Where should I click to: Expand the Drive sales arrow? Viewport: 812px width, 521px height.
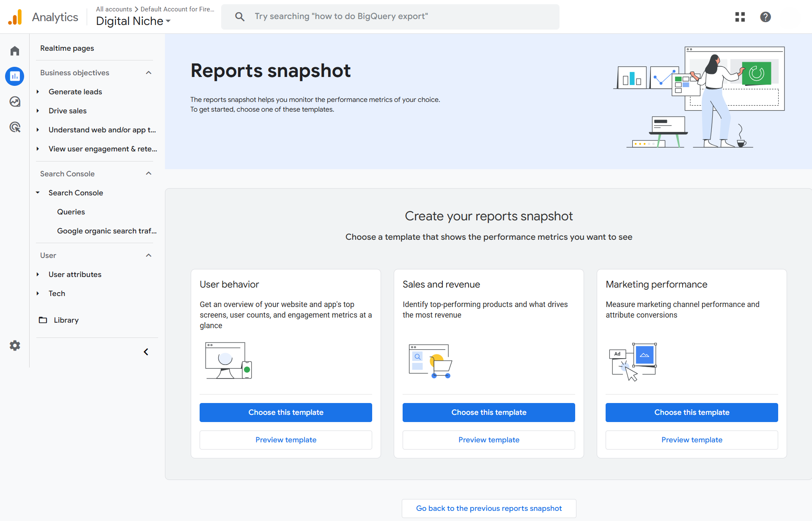pos(38,111)
